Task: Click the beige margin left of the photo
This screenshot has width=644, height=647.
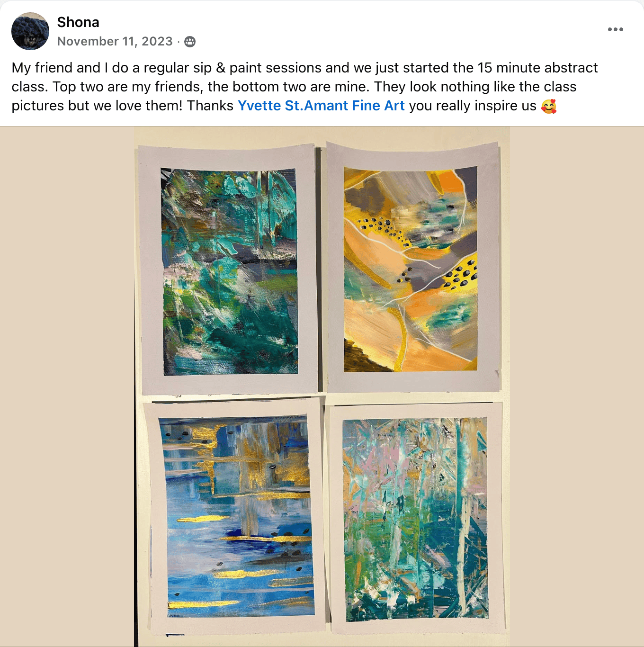Action: click(67, 386)
